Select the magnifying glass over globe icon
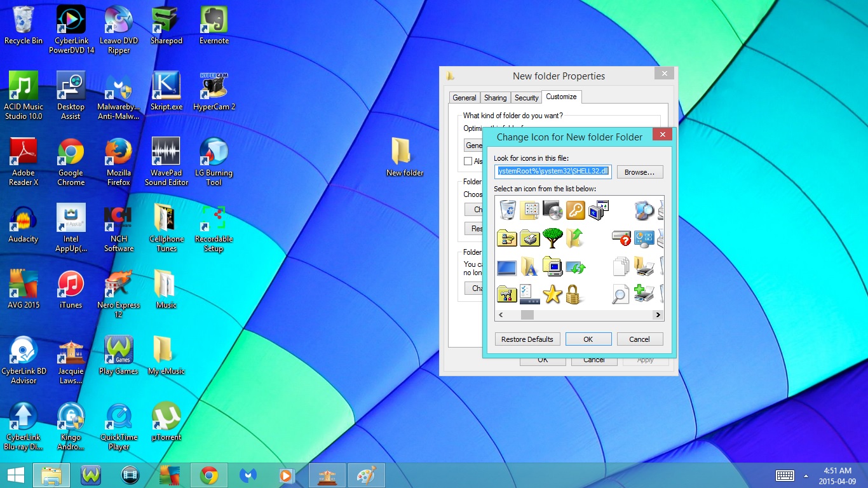 click(x=644, y=210)
